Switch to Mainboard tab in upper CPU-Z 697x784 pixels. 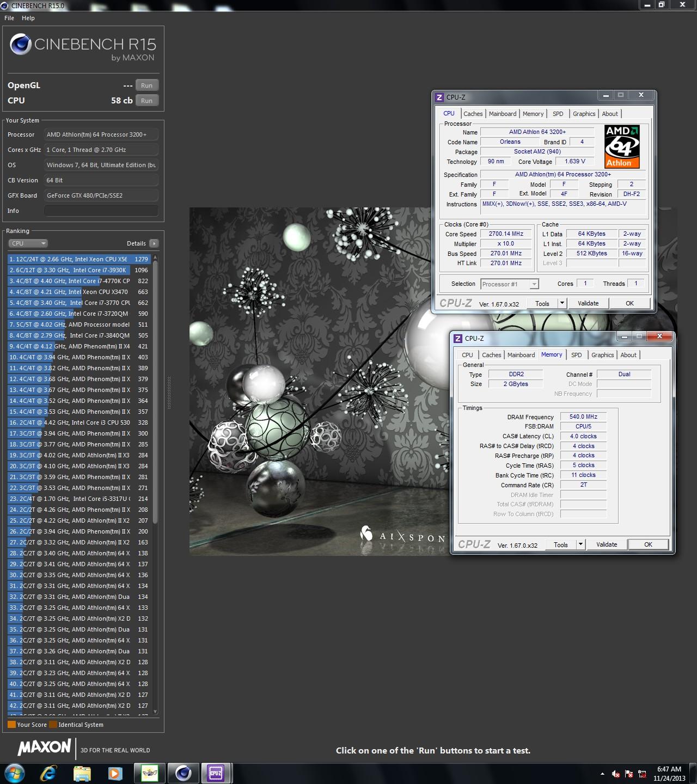point(503,114)
